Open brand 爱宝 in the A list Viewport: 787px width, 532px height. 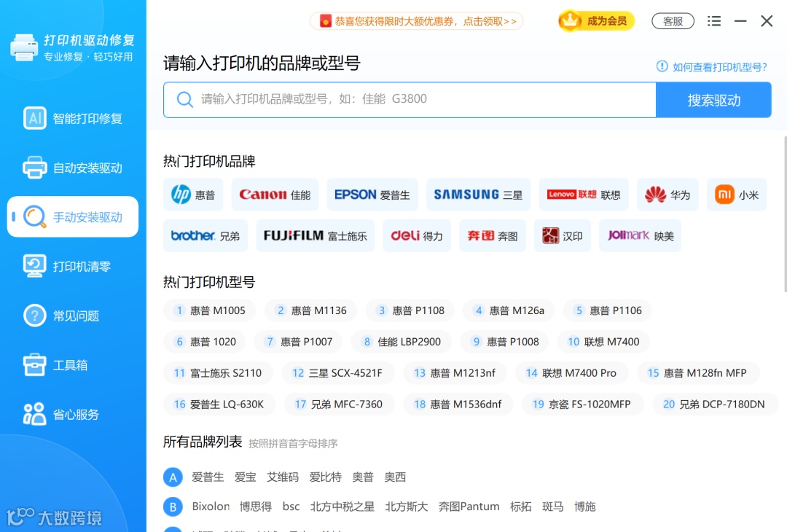[245, 477]
